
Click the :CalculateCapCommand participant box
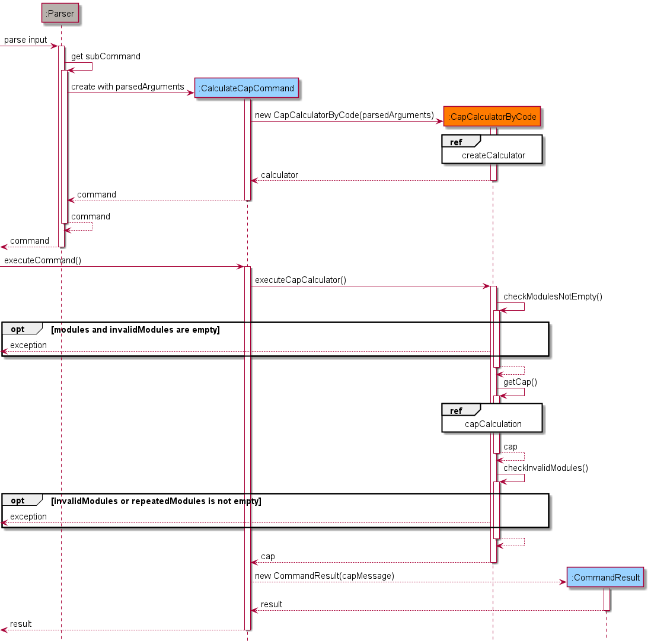coord(246,88)
